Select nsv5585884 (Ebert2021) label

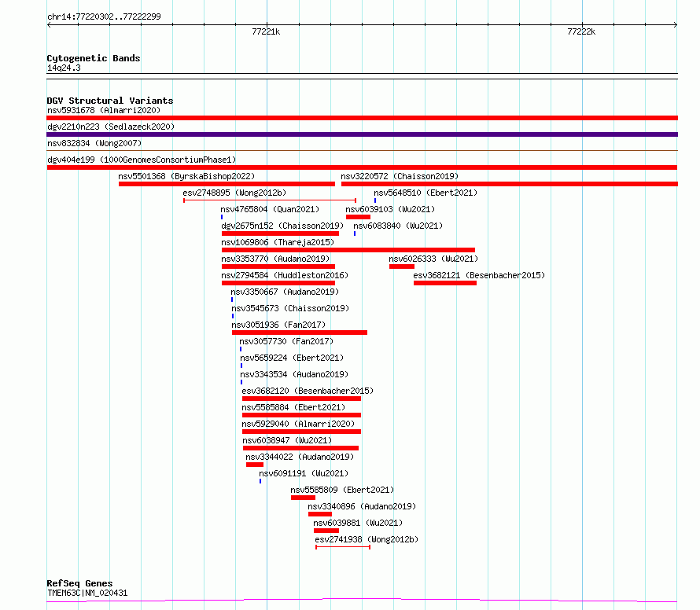[x=293, y=407]
